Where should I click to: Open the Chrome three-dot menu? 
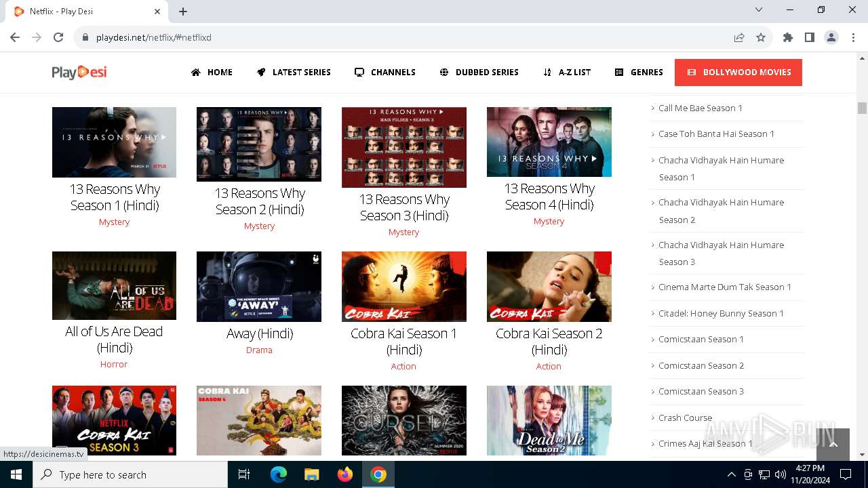click(853, 37)
